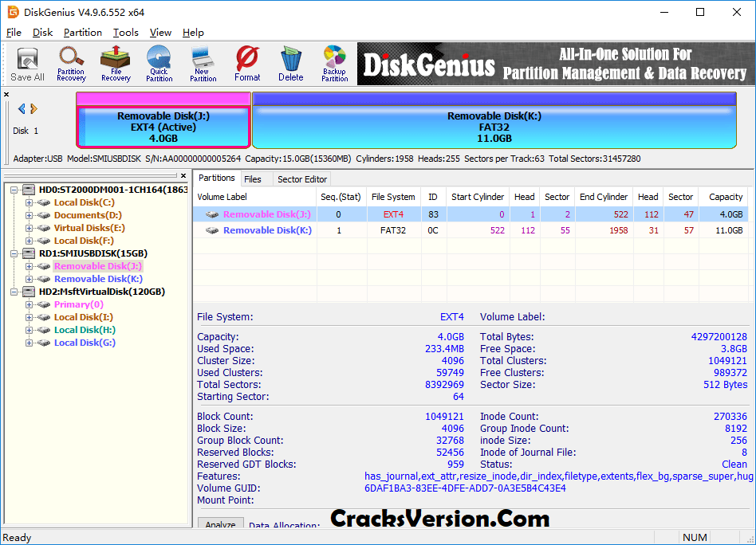Expand the Local Disk(C:) tree node
The width and height of the screenshot is (756, 545).
click(x=29, y=203)
